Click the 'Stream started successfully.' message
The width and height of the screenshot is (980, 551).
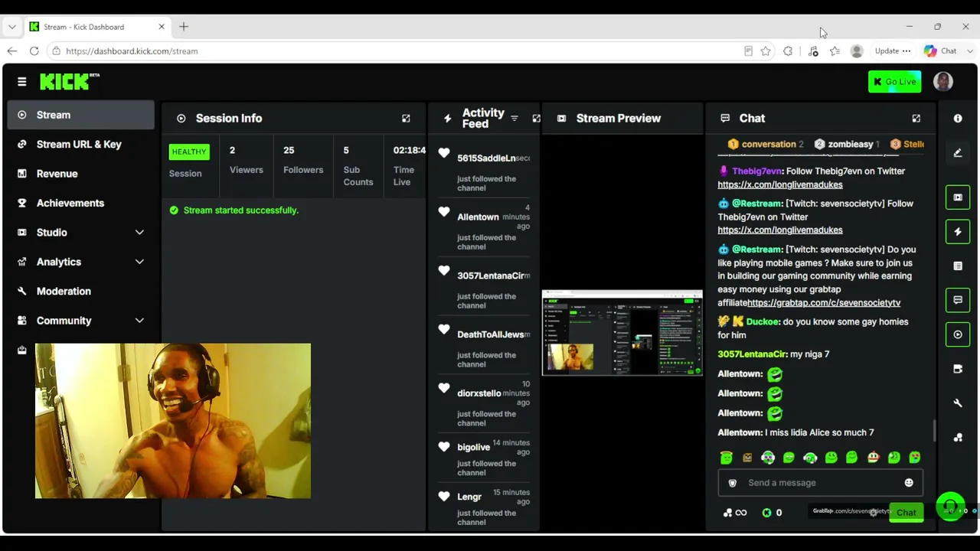[241, 210]
